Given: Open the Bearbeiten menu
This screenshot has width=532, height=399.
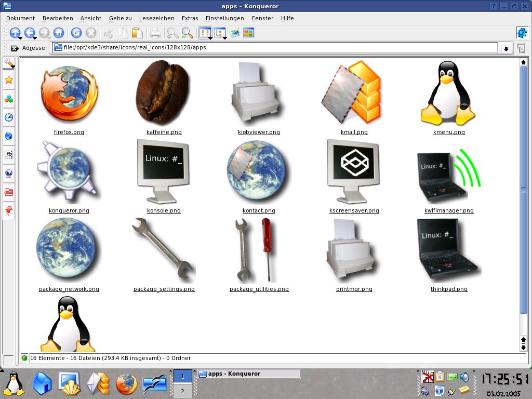Looking at the screenshot, I should [x=58, y=18].
